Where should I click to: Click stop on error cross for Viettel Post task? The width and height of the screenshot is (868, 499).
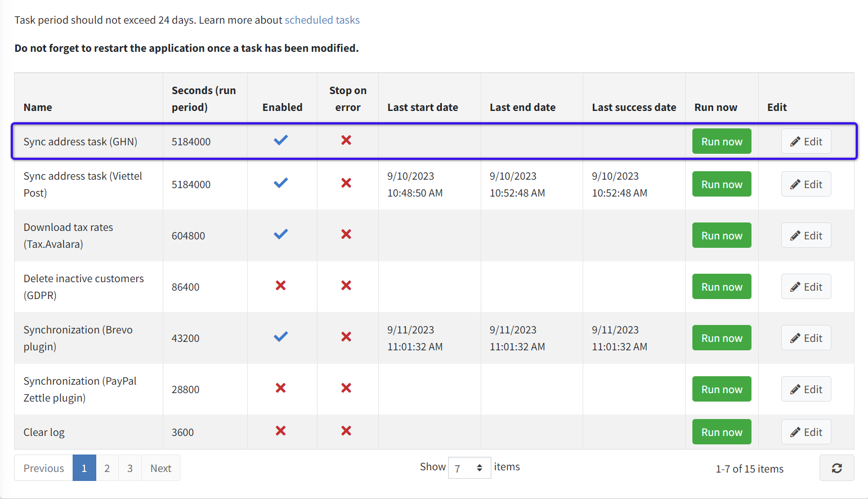tap(346, 183)
